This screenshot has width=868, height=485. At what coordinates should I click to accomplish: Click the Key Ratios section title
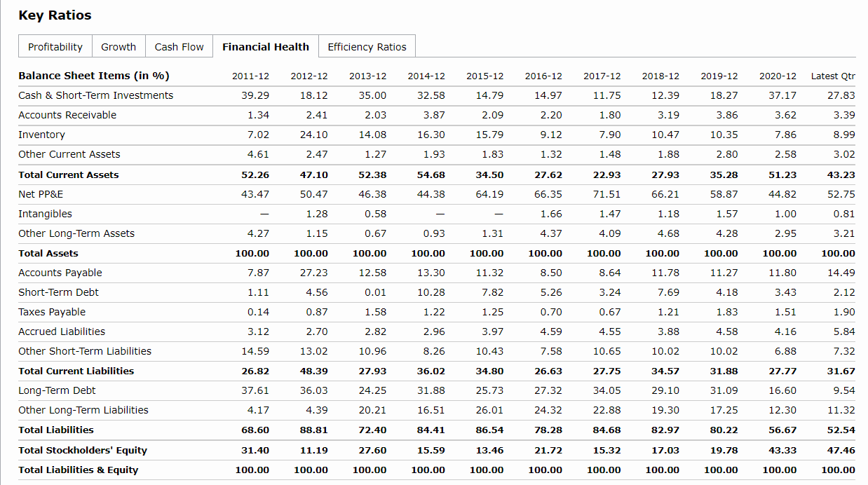point(55,15)
